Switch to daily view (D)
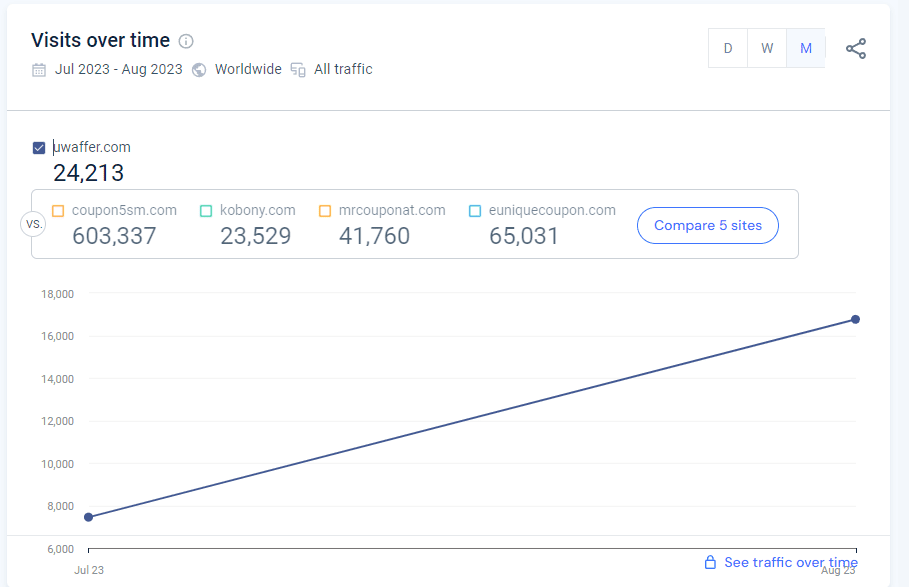This screenshot has height=587, width=909. [x=728, y=48]
